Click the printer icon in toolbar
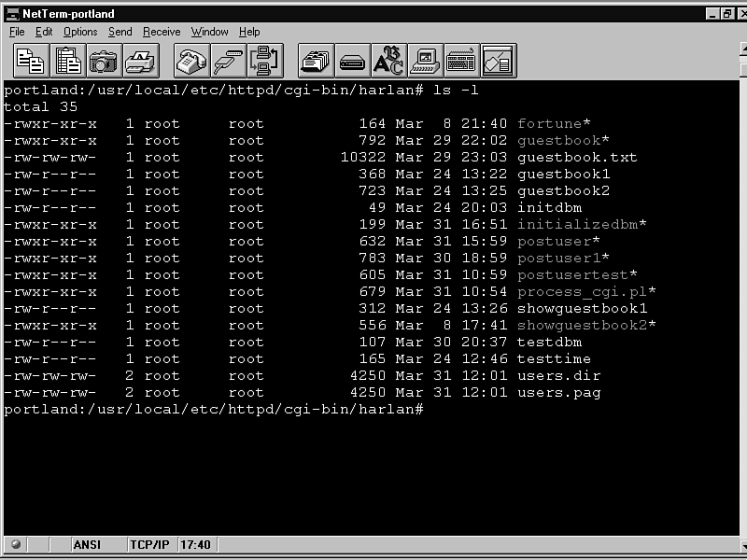Viewport: 747px width, 560px height. [140, 62]
